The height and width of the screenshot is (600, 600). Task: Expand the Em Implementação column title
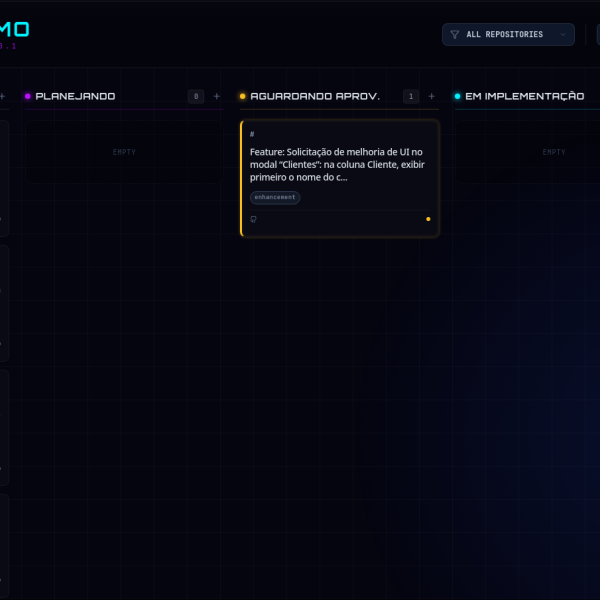(524, 97)
